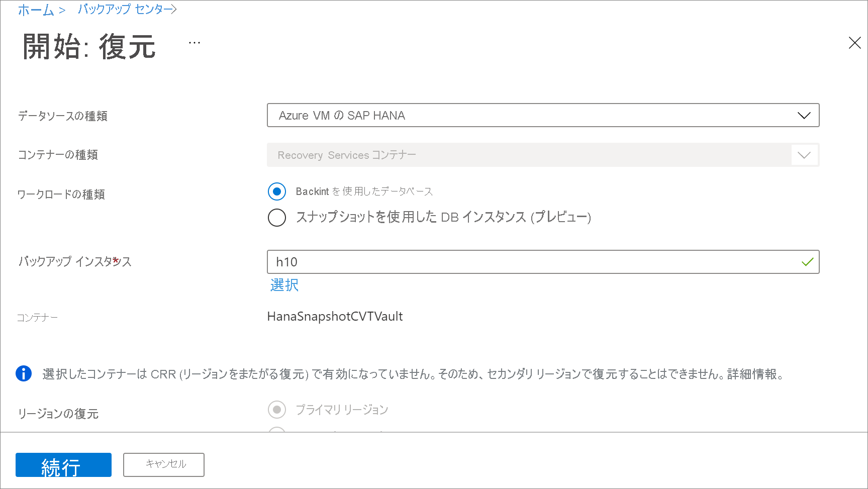Click the キャンセル button
868x489 pixels.
(164, 465)
